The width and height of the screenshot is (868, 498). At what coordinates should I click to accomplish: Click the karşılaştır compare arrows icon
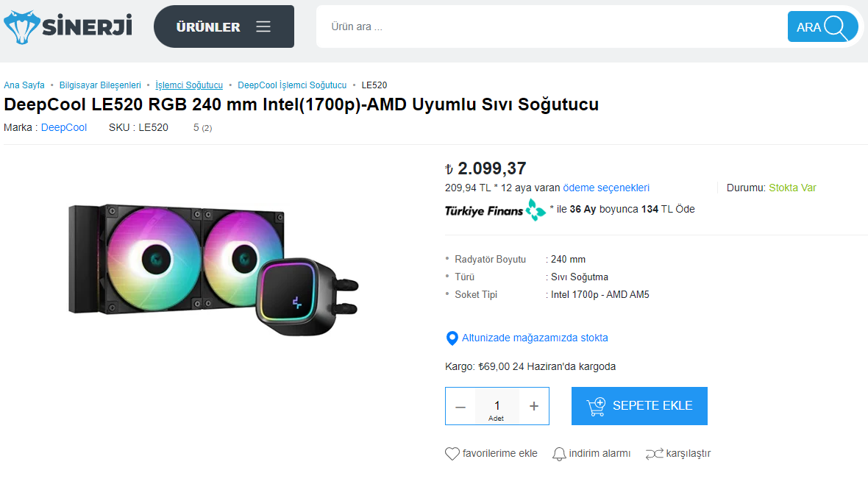[654, 454]
